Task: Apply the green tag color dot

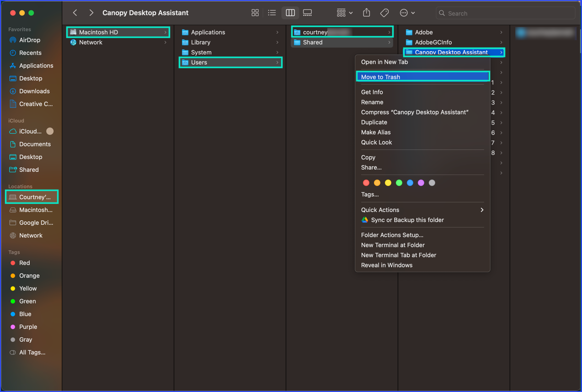Action: click(x=399, y=183)
